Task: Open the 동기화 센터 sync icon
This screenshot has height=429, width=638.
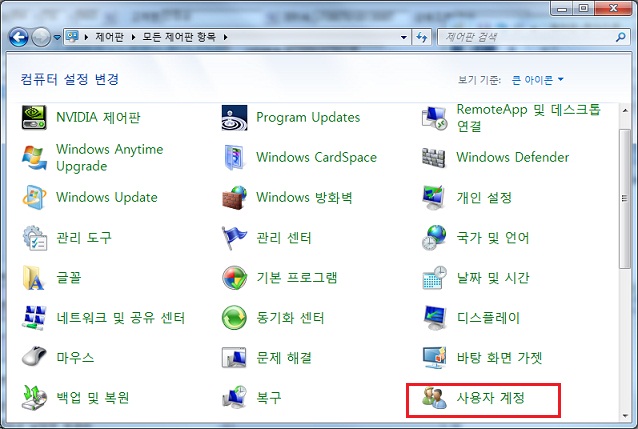Action: pos(234,318)
